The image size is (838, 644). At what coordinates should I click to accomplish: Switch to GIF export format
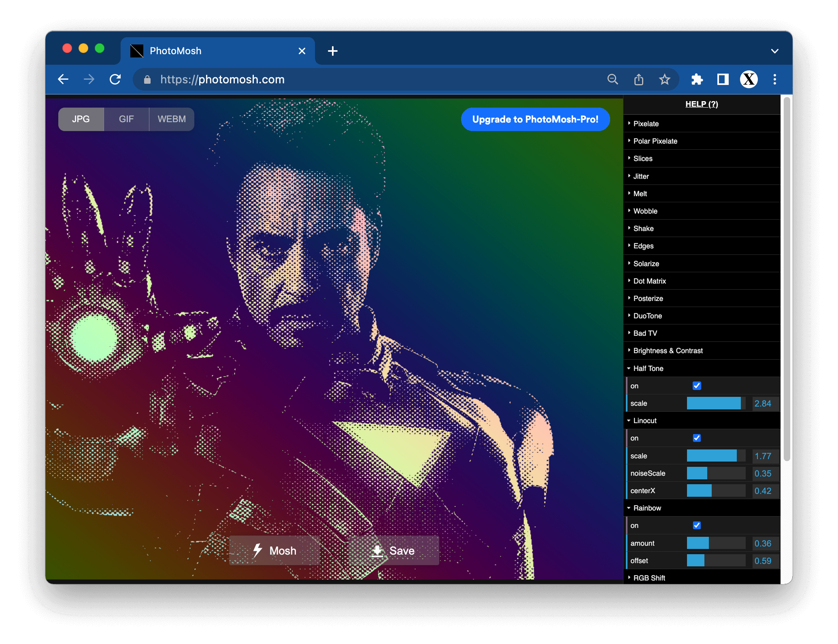(x=125, y=119)
